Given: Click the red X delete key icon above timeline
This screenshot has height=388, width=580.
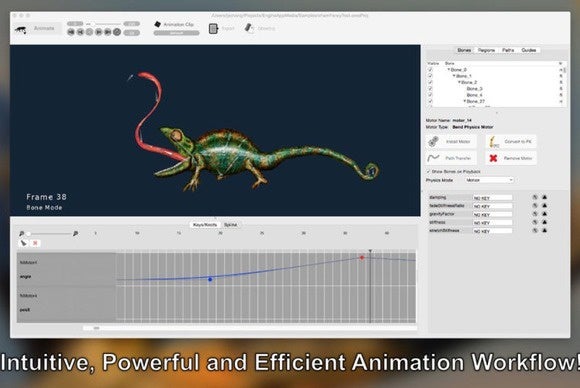Looking at the screenshot, I should tap(35, 243).
